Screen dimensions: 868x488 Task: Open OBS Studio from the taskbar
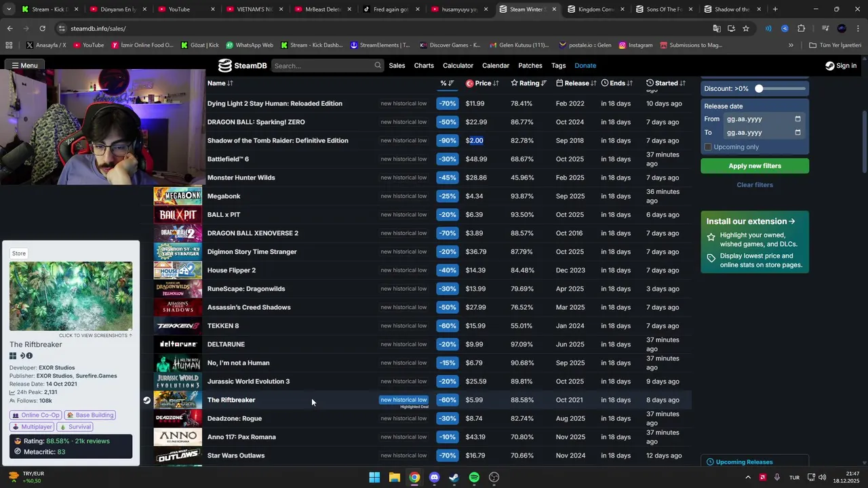pos(494,477)
